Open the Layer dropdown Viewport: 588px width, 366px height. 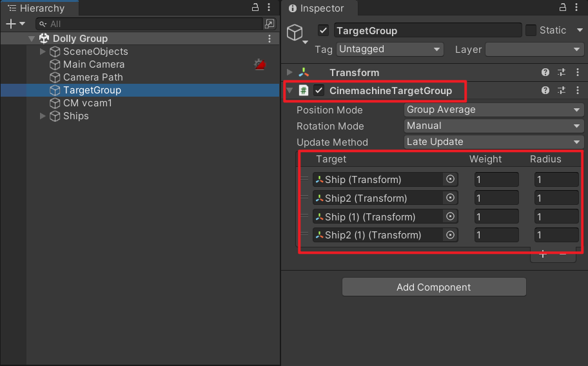pos(534,50)
